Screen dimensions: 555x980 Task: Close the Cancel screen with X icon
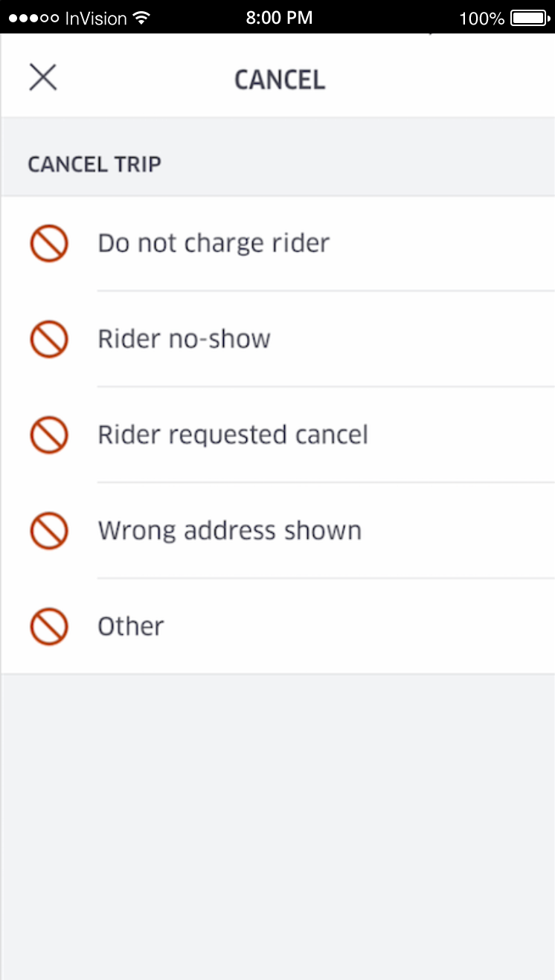43,77
